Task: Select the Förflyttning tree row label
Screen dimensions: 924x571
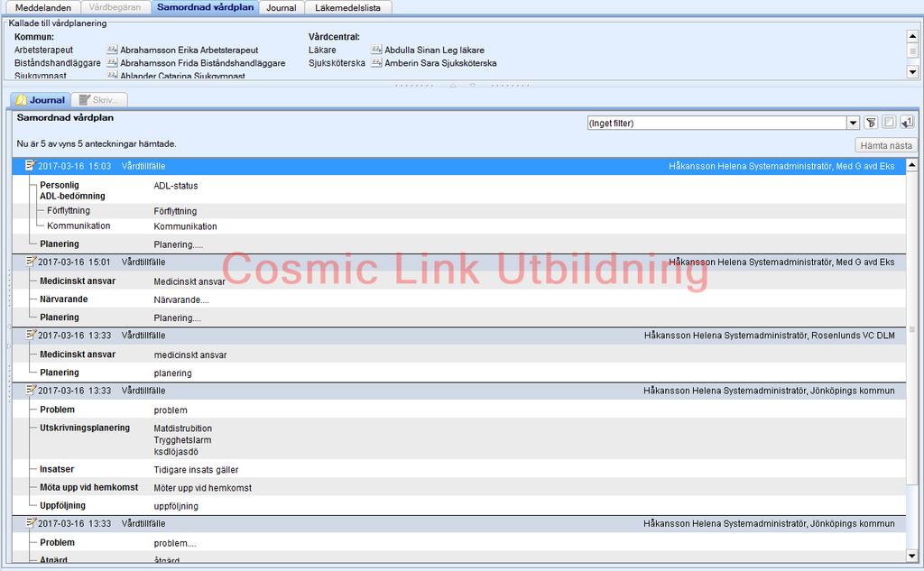Action: point(69,210)
